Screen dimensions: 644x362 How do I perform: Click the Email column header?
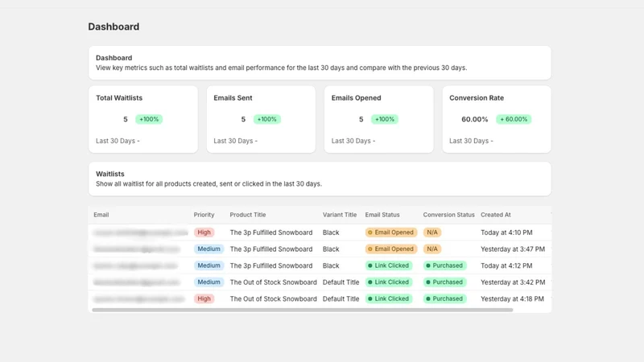pyautogui.click(x=101, y=215)
